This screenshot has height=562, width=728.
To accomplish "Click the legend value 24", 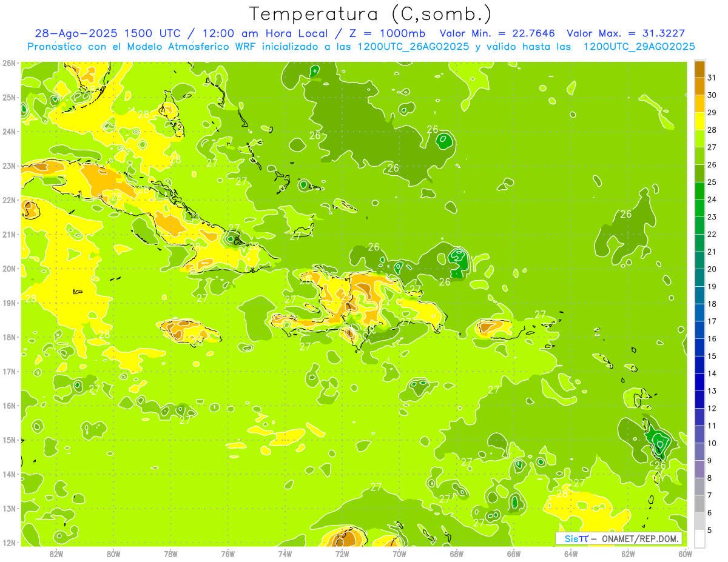I will tap(712, 199).
